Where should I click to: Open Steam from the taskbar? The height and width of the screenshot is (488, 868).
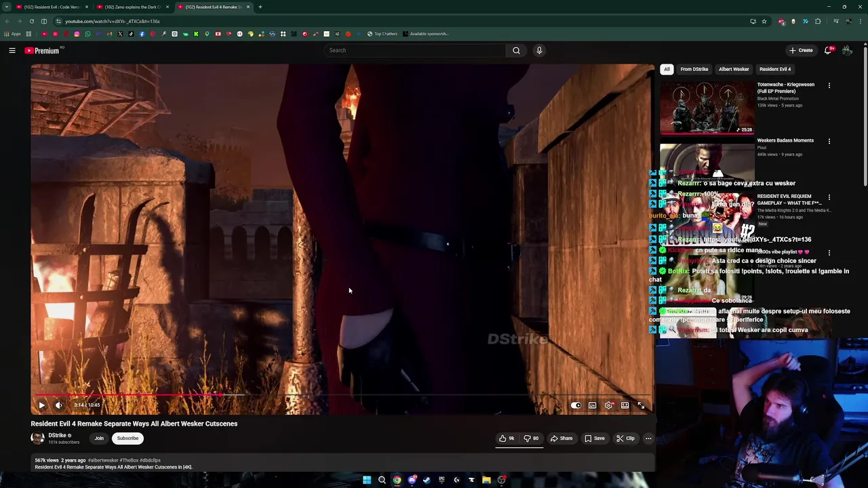click(427, 480)
